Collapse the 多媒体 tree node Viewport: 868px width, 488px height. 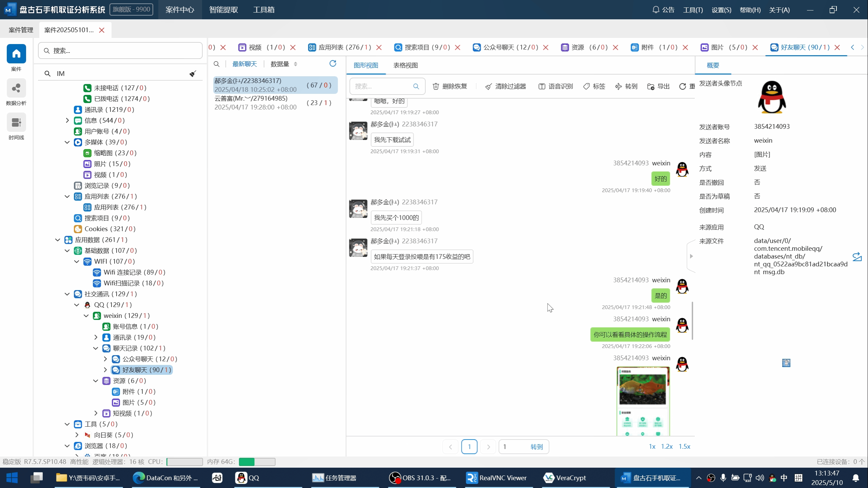(x=67, y=142)
